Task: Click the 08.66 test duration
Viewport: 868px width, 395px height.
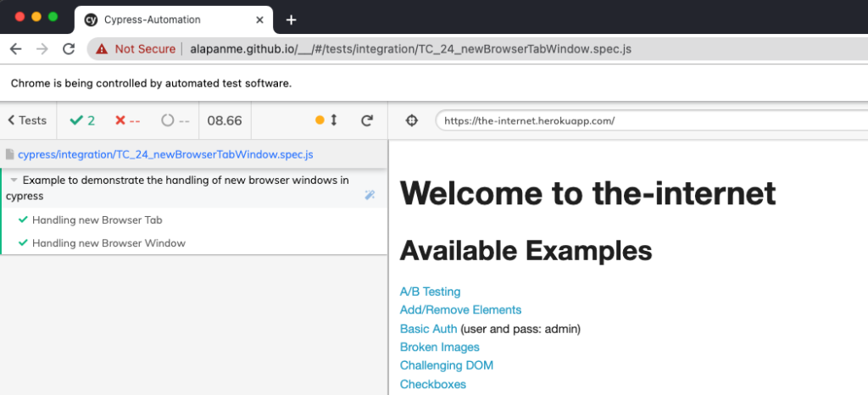Action: 225,120
